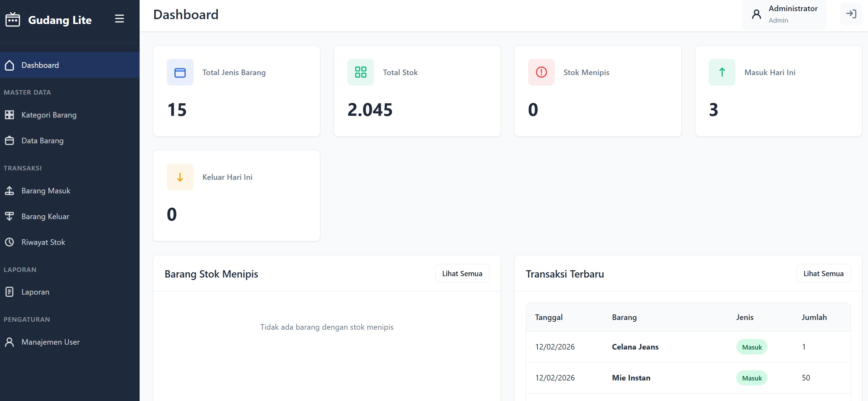Open the Laporan reports page

click(x=35, y=292)
